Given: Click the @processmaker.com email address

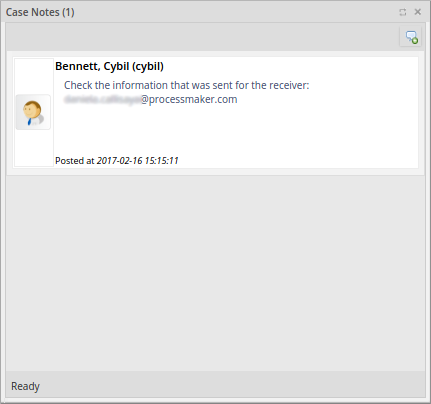Looking at the screenshot, I should pos(189,100).
